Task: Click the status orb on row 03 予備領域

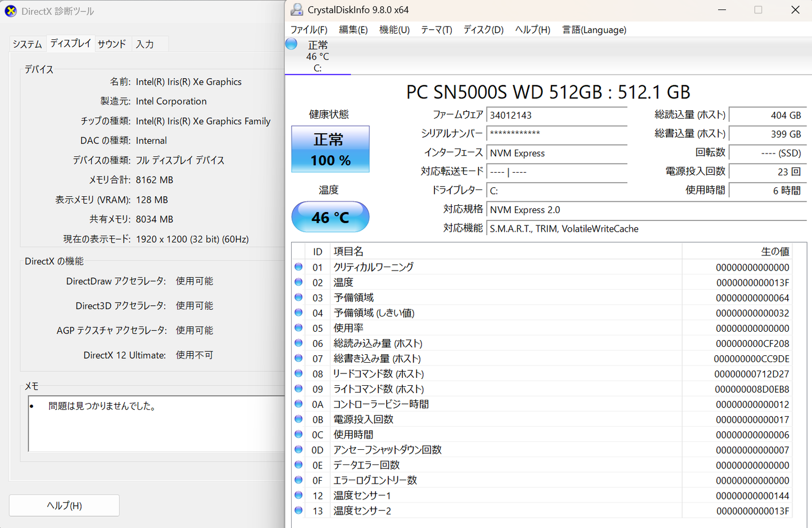Action: (298, 297)
